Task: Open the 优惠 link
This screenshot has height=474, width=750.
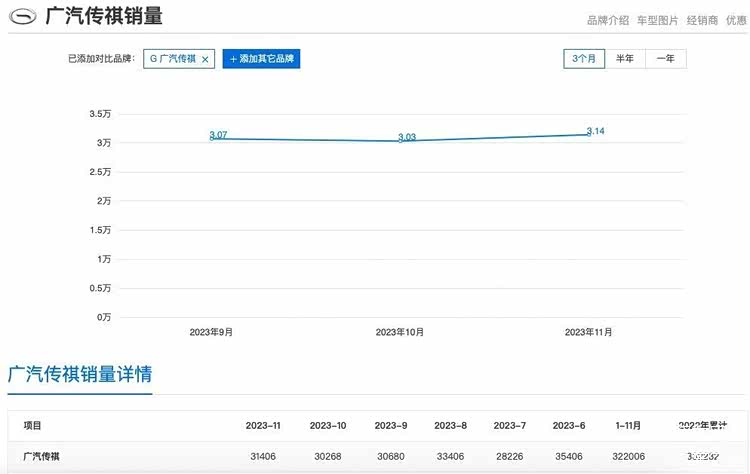Action: click(x=736, y=20)
